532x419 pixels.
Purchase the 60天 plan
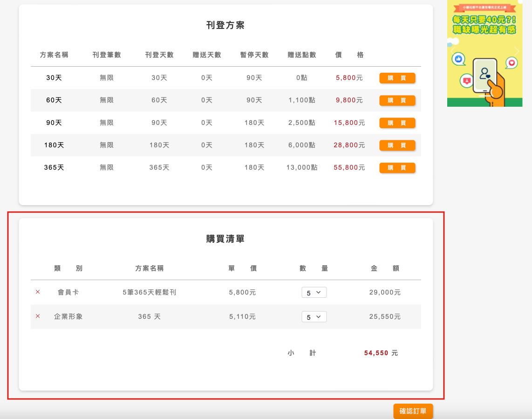click(x=397, y=100)
